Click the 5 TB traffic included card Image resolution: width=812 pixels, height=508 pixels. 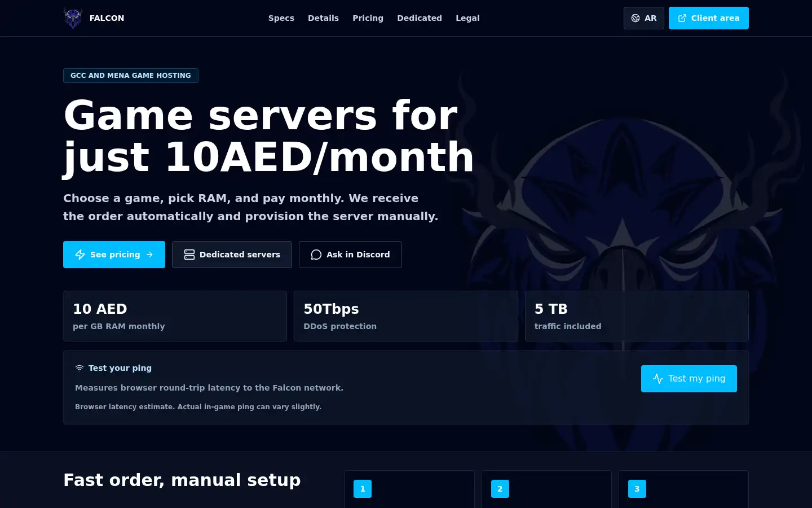637,316
